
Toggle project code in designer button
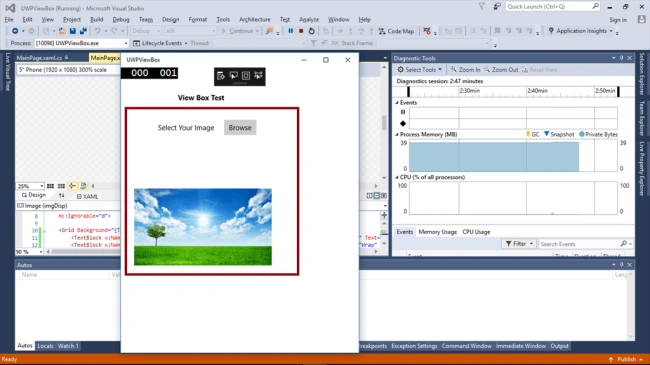tap(83, 186)
